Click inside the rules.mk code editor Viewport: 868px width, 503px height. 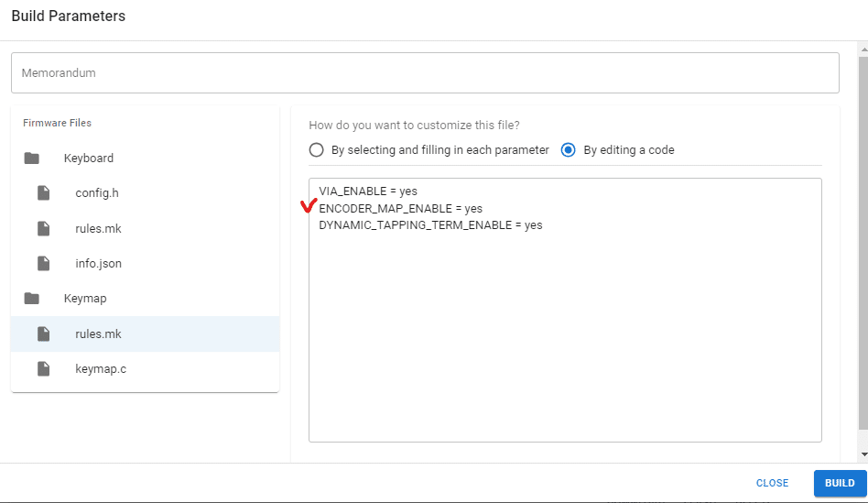pos(565,311)
